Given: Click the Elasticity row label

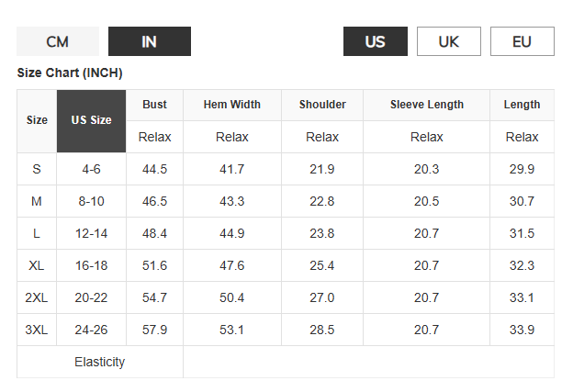Looking at the screenshot, I should [x=99, y=362].
